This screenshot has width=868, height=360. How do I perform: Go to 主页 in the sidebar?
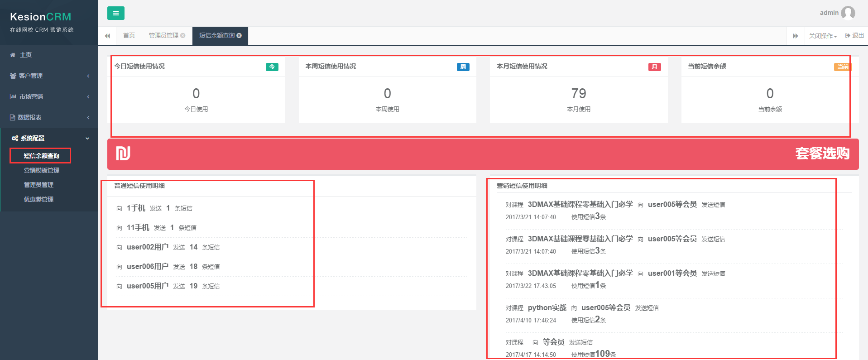[x=25, y=55]
